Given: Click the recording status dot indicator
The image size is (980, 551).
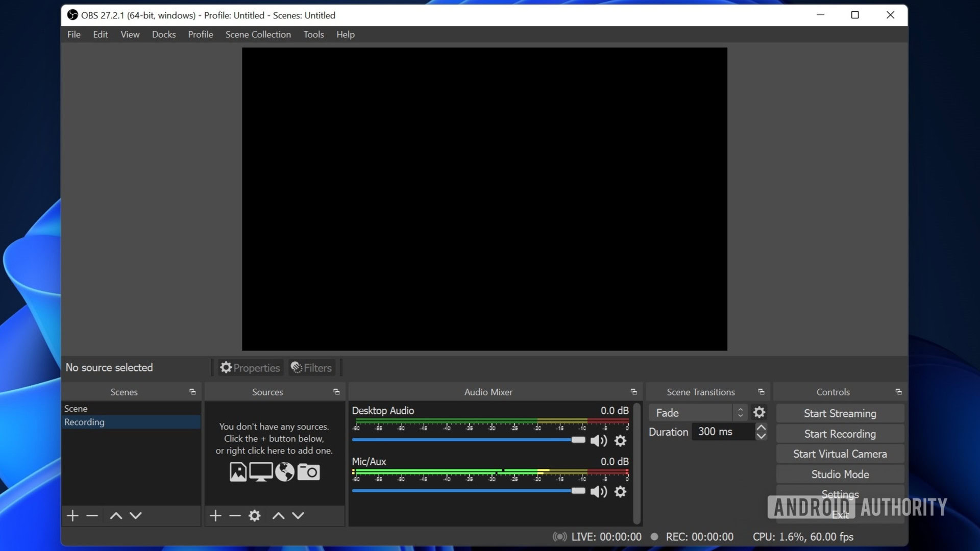Looking at the screenshot, I should tap(654, 537).
